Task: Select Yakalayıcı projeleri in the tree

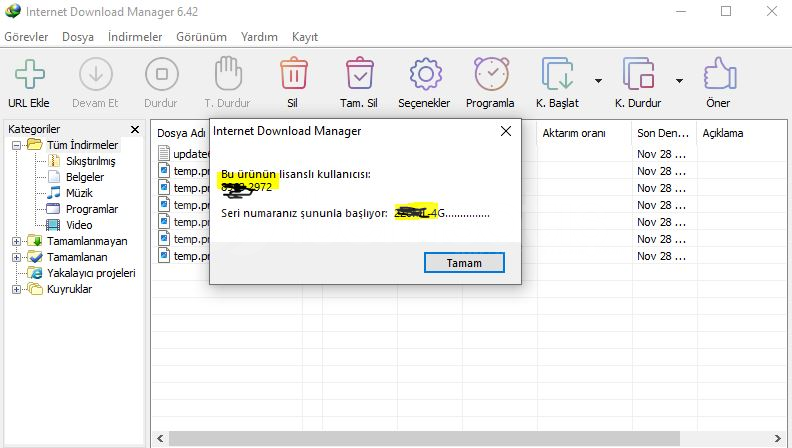Action: click(91, 273)
